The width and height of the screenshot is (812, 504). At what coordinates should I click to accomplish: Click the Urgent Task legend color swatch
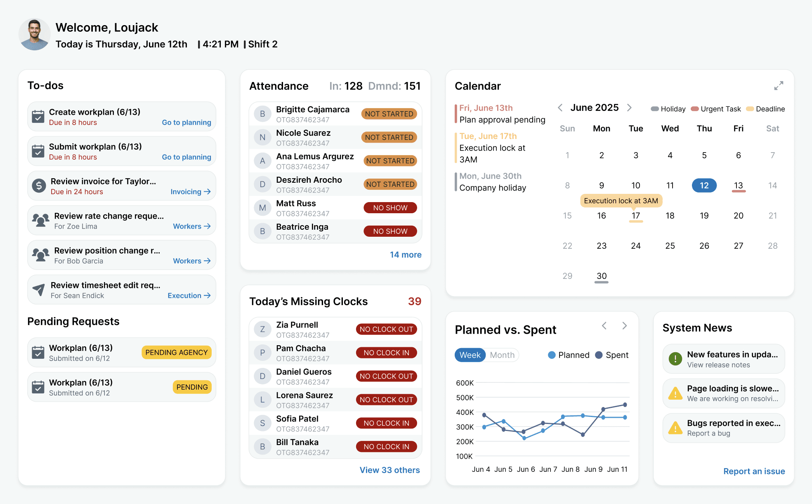pos(695,109)
